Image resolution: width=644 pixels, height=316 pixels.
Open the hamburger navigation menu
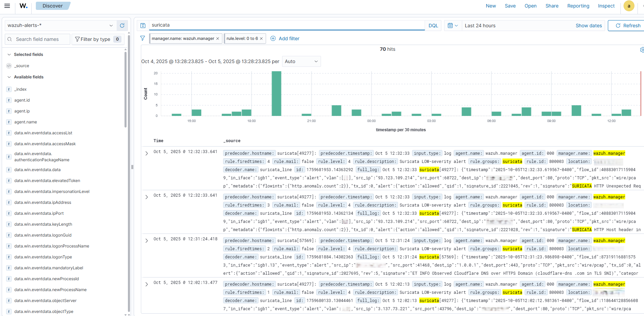[7, 6]
